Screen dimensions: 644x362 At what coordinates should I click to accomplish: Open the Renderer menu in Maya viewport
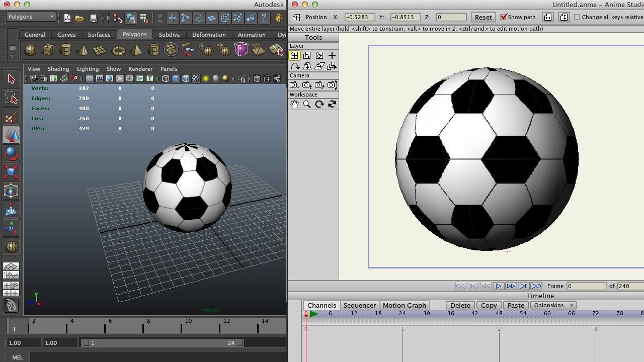pos(140,69)
